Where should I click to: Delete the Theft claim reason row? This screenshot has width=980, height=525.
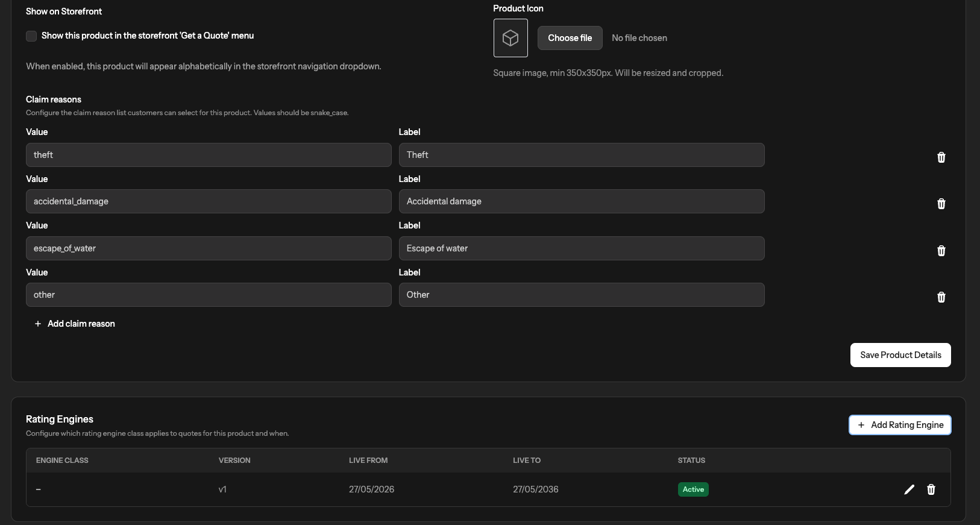click(941, 157)
